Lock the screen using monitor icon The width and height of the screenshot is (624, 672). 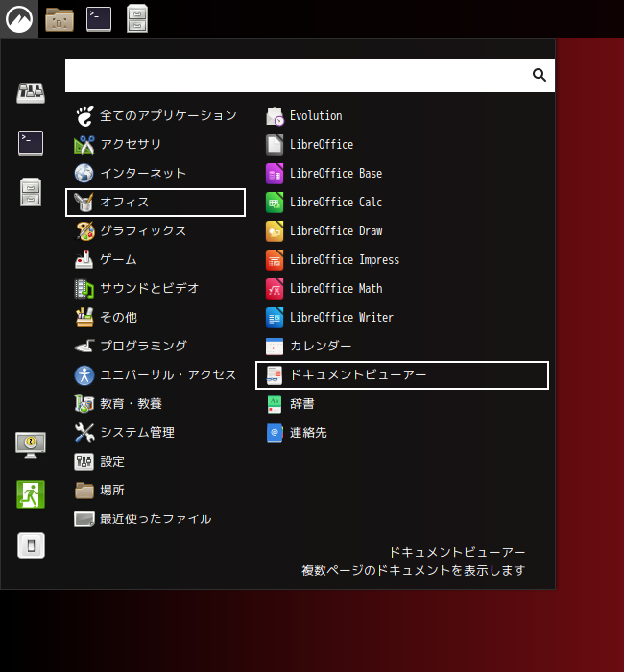click(x=31, y=444)
